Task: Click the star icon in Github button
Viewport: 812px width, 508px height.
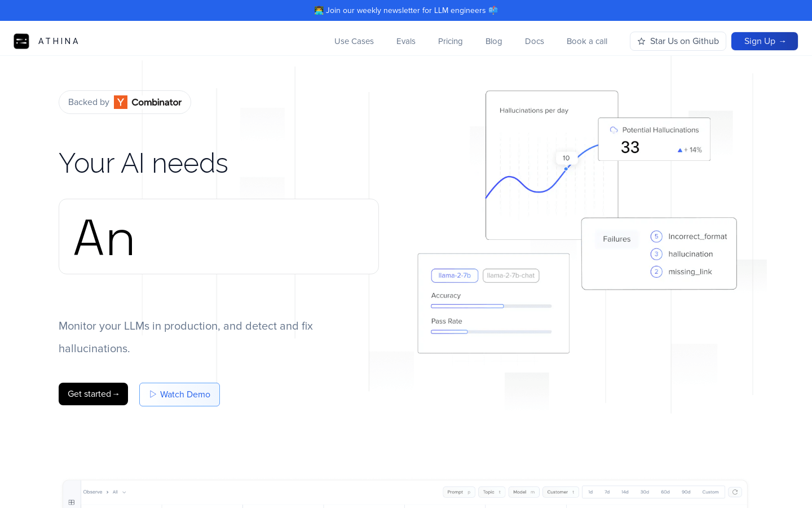Action: pos(641,41)
